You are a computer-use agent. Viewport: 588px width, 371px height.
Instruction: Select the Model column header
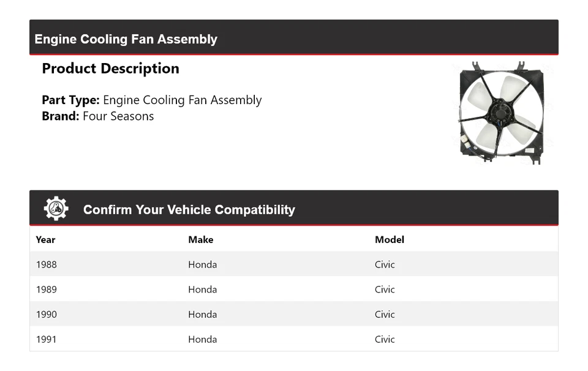[389, 239]
